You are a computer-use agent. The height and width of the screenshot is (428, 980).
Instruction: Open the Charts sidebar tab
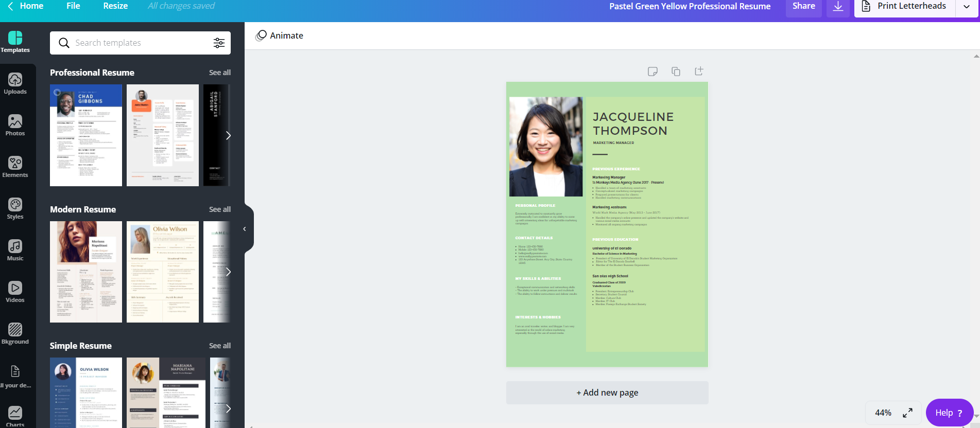(15, 416)
